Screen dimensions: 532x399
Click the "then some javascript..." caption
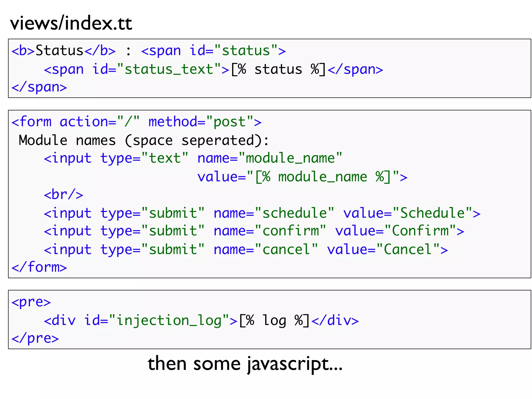245,364
